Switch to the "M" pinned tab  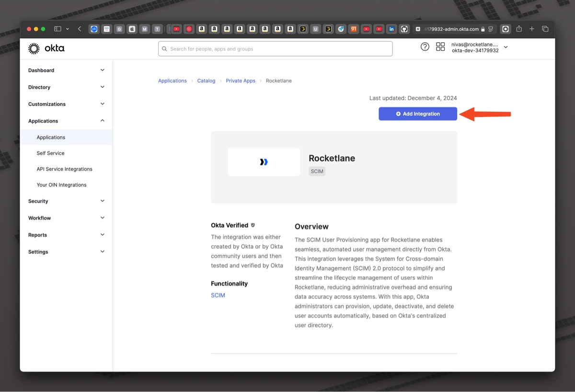145,29
